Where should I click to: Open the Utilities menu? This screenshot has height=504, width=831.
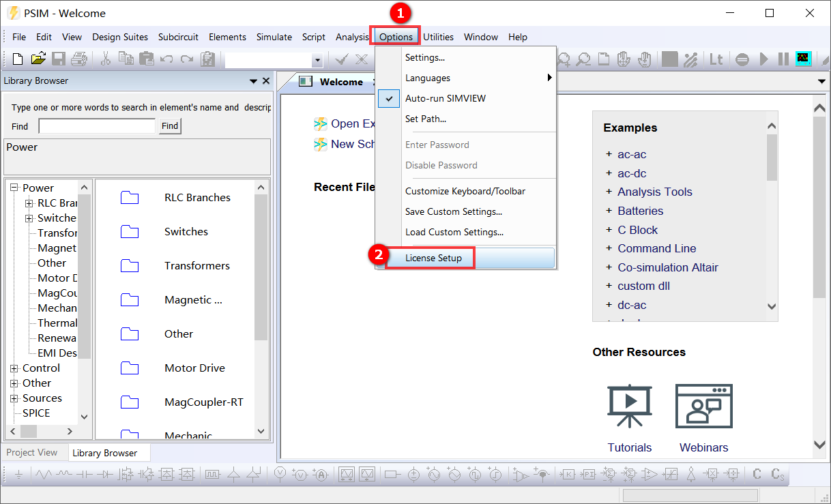(438, 37)
